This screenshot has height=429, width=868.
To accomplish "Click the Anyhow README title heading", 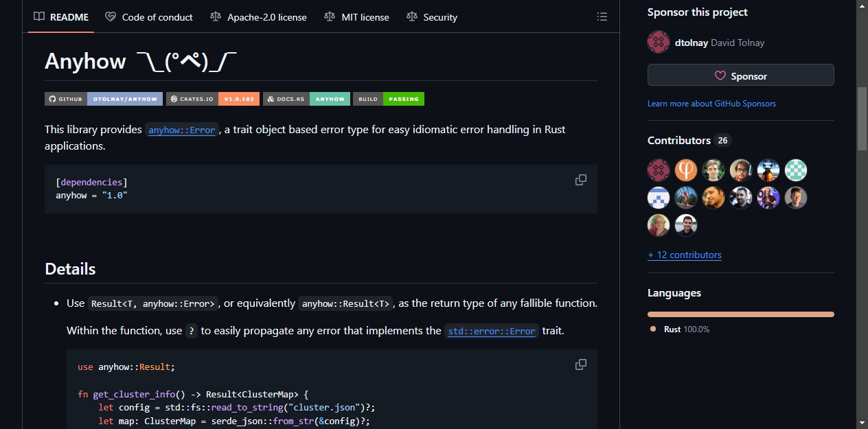I will [140, 62].
